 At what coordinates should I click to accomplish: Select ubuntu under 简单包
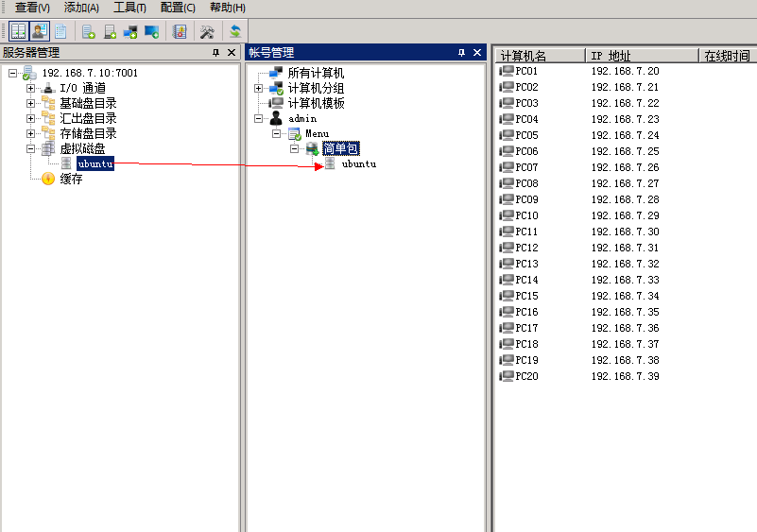tap(359, 164)
